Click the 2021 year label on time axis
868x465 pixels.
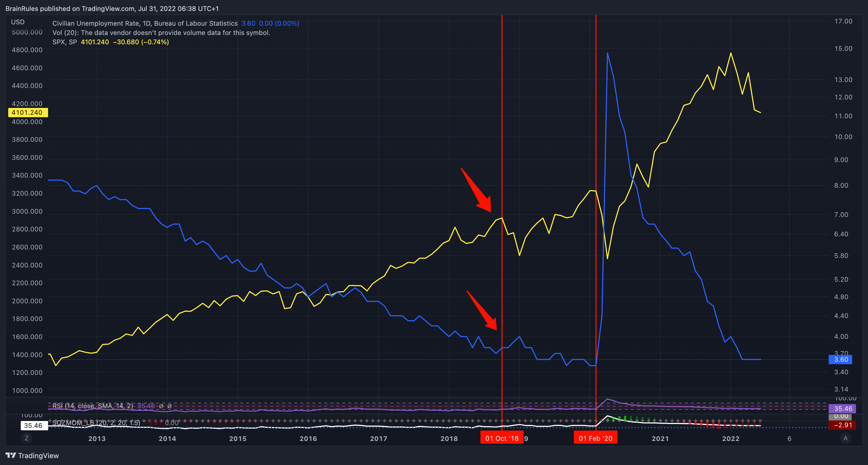click(x=660, y=439)
